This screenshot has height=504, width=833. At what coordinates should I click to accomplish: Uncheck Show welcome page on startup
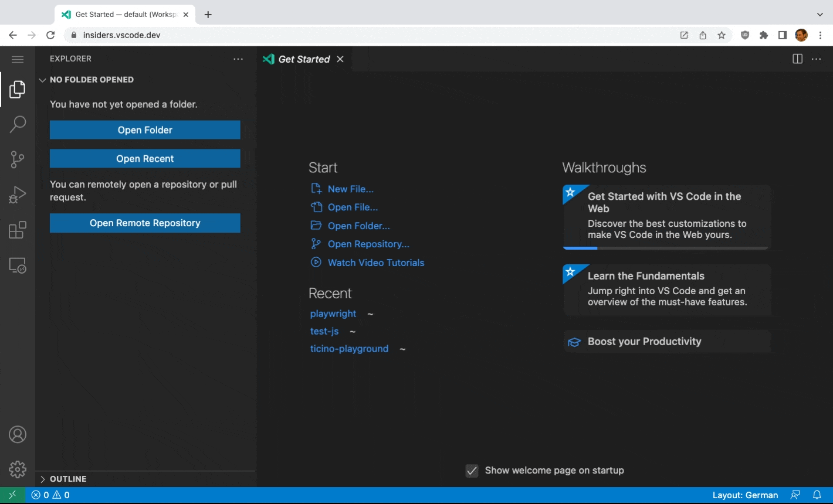click(x=472, y=471)
